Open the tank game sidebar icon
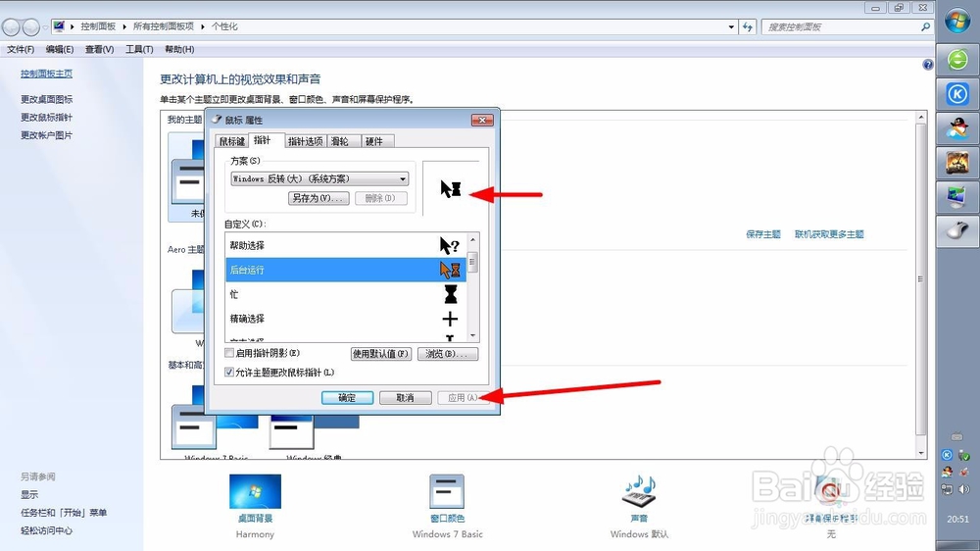Image resolution: width=980 pixels, height=551 pixels. (x=957, y=163)
